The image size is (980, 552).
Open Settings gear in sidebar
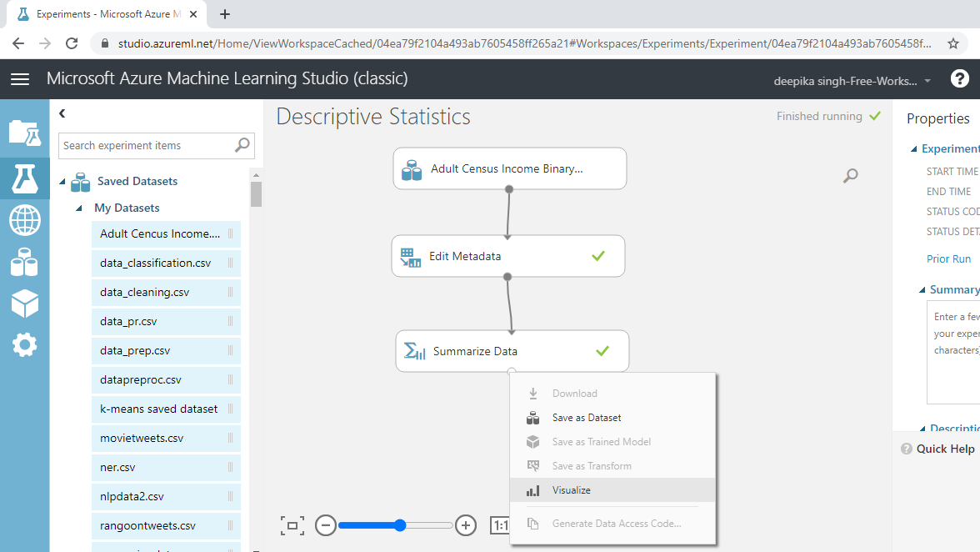(24, 344)
